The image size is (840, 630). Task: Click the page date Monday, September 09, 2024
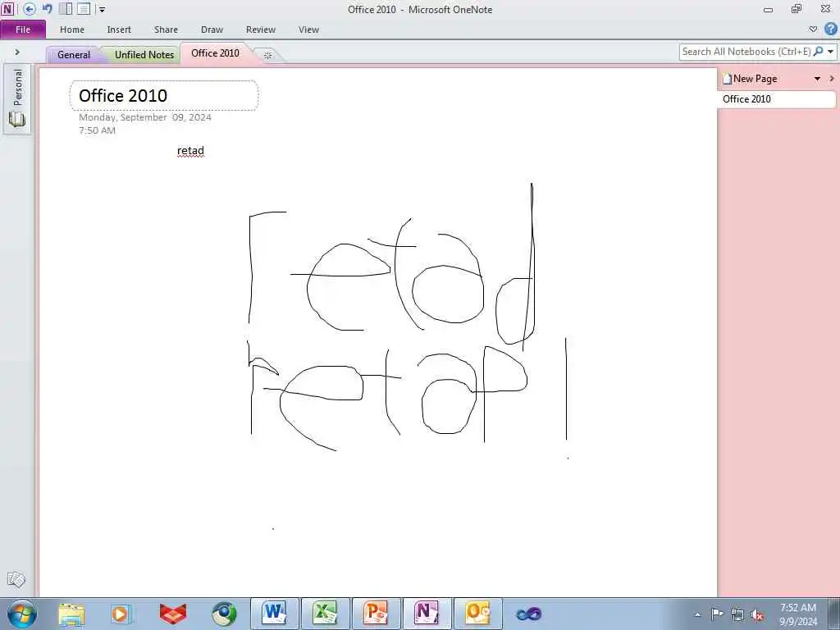coord(145,117)
